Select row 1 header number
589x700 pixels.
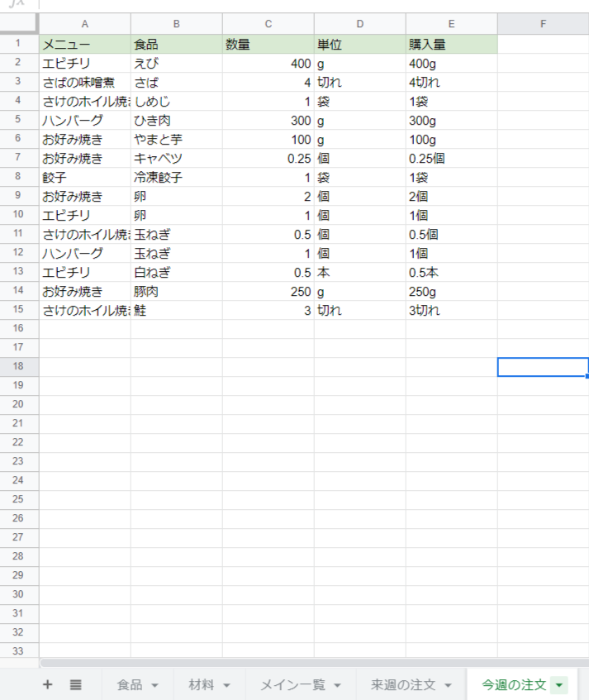point(18,44)
